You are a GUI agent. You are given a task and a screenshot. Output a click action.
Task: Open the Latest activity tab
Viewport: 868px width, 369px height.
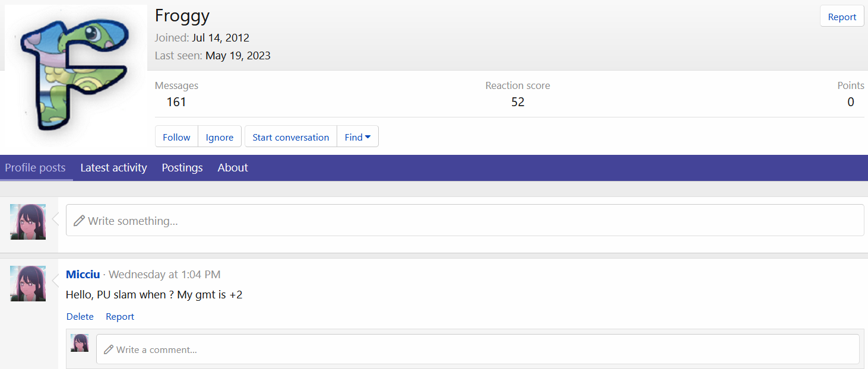click(113, 168)
